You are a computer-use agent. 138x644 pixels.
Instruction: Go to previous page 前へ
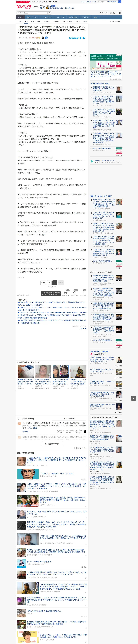point(44,283)
